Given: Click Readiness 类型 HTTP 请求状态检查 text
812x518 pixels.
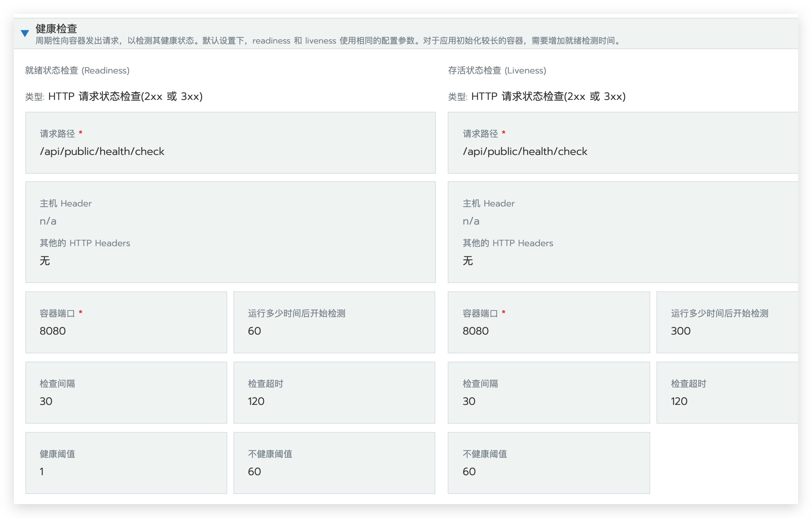Looking at the screenshot, I should pos(125,96).
